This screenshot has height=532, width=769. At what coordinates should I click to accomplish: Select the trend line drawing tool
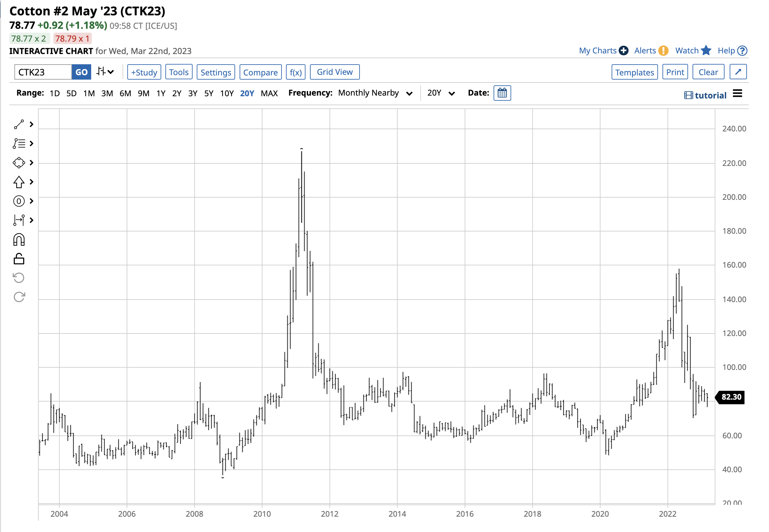click(x=19, y=124)
